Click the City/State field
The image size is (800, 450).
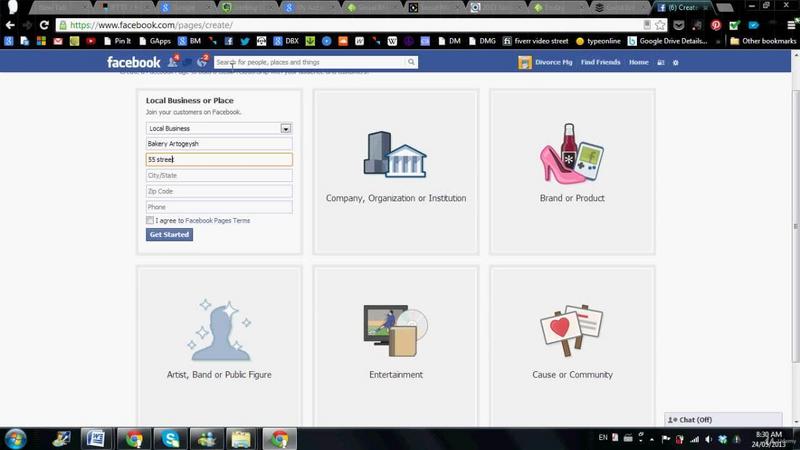point(219,176)
